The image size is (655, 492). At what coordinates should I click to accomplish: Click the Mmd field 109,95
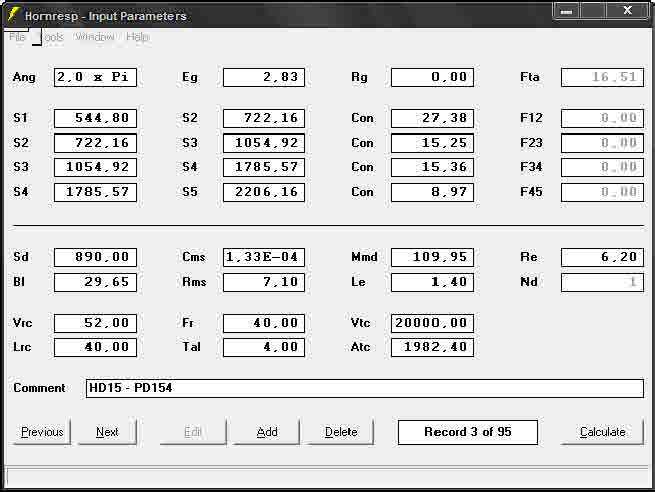pyautogui.click(x=432, y=257)
